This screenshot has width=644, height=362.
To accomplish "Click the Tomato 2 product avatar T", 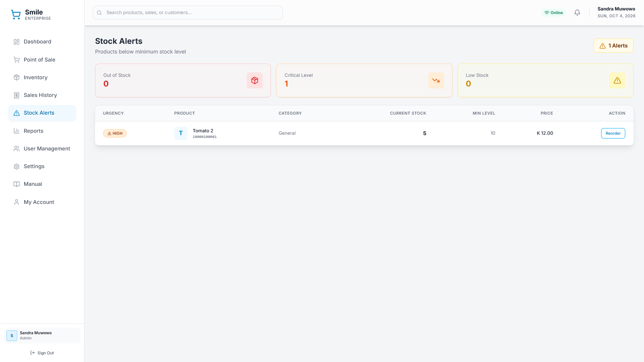I will point(181,133).
